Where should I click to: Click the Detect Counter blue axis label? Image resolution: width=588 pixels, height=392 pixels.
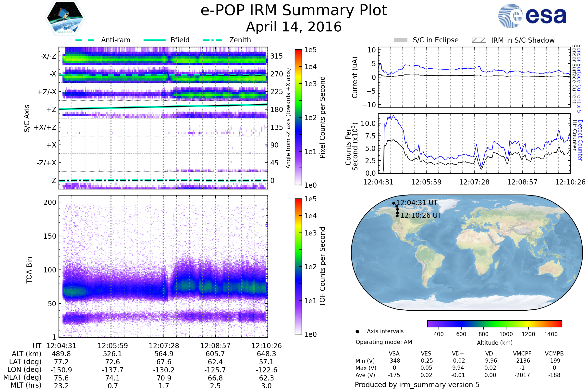point(580,140)
